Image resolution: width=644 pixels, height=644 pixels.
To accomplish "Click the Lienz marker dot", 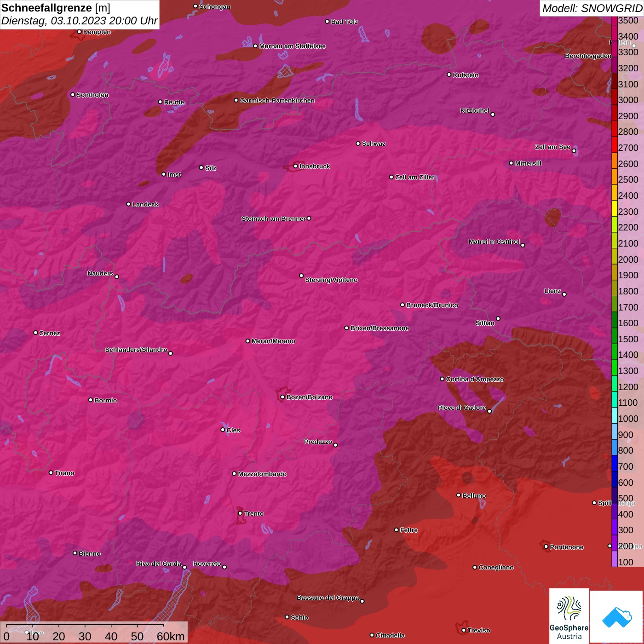I will 564,294.
